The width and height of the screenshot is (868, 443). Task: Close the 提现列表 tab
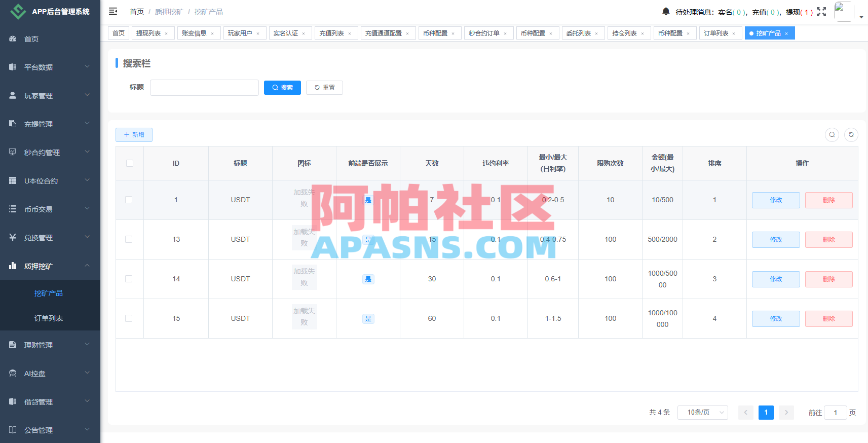click(x=166, y=33)
